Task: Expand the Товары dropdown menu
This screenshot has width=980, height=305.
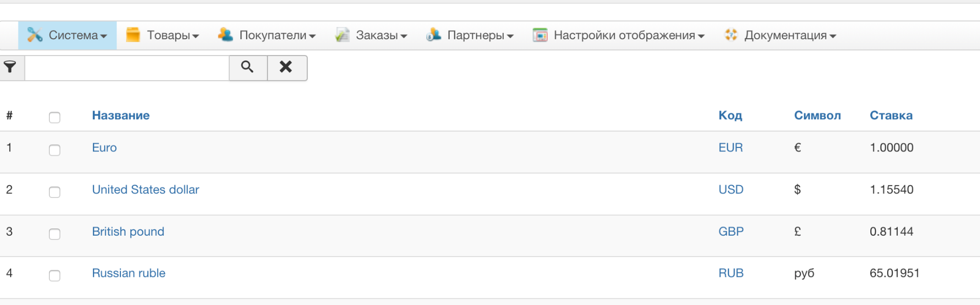Action: tap(173, 35)
